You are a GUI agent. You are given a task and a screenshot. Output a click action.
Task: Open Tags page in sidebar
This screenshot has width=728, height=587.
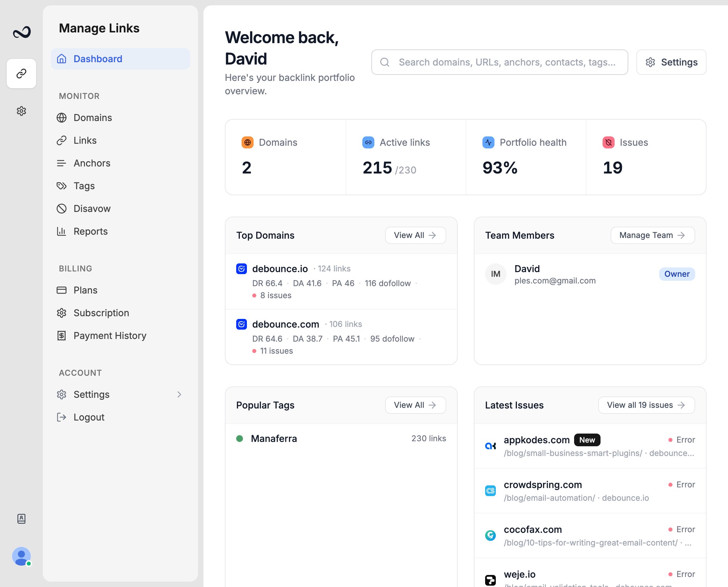(x=120, y=186)
